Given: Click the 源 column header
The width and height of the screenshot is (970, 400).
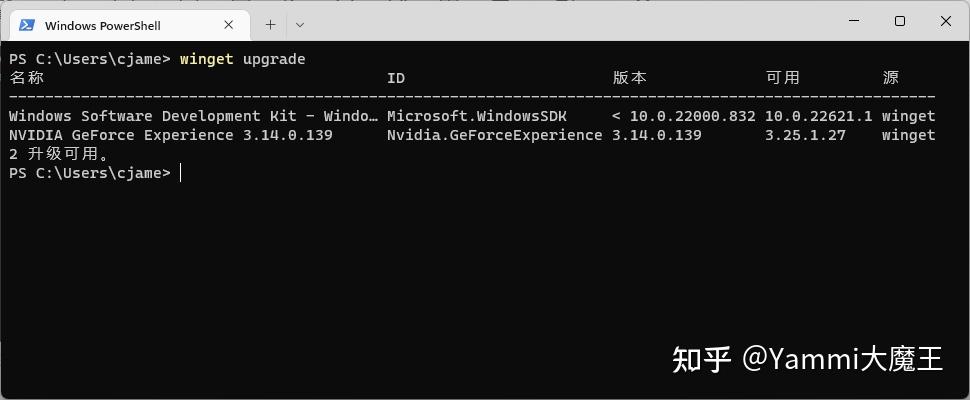Looking at the screenshot, I should tap(891, 78).
